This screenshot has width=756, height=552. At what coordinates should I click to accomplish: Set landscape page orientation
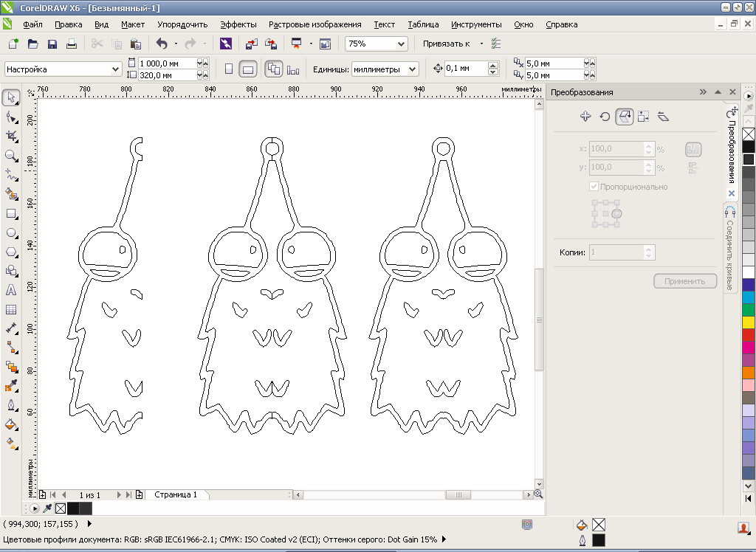point(248,69)
